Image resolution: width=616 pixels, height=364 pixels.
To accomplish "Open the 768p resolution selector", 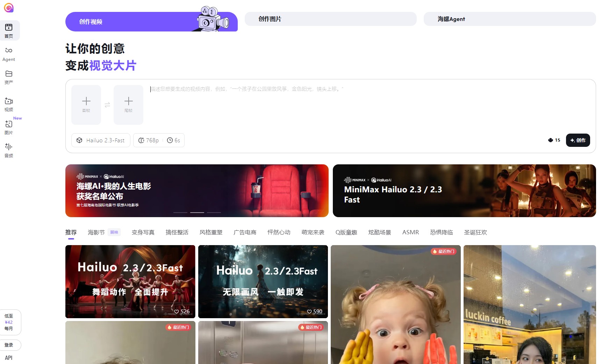I will 149,140.
